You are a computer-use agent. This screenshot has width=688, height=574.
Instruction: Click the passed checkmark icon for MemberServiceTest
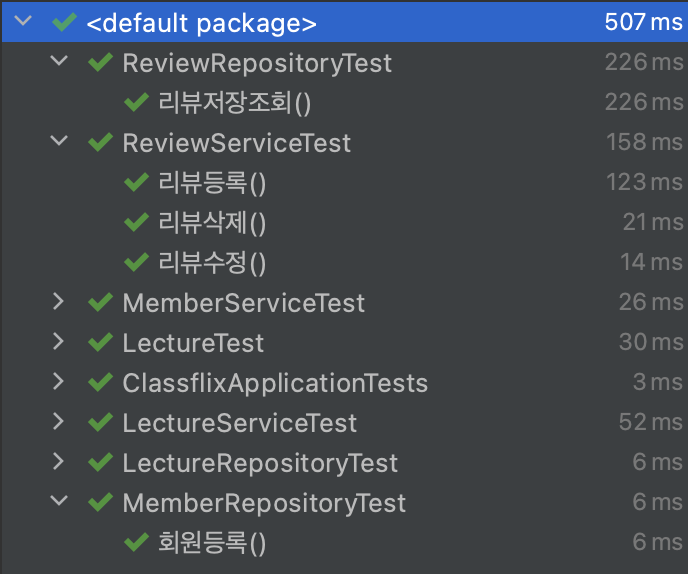pyautogui.click(x=100, y=302)
